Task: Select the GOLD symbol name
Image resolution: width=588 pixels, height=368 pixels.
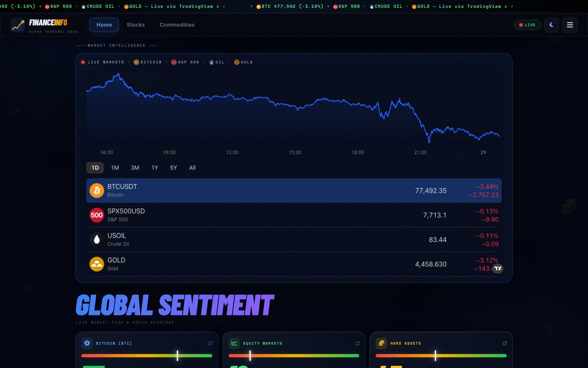Action: pos(116,260)
